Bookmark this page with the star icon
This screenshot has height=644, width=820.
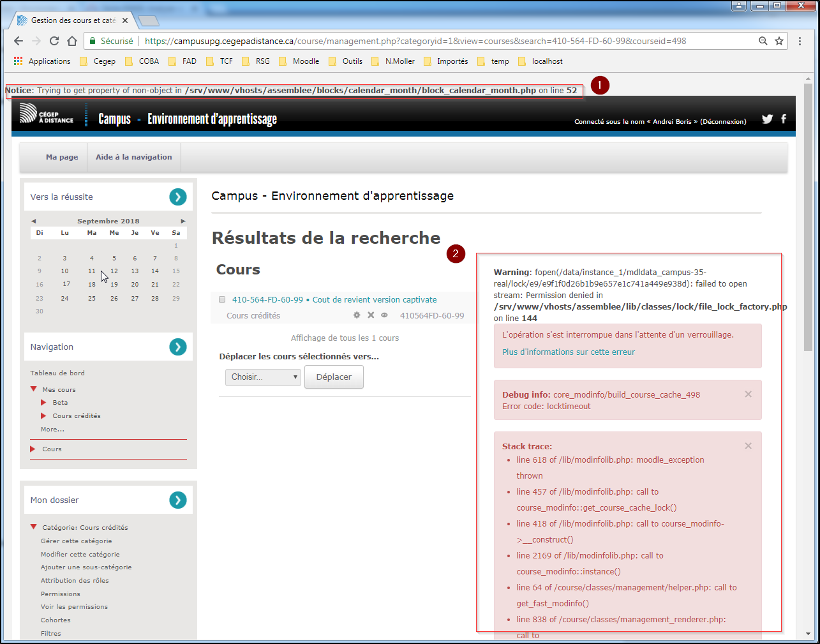[779, 41]
